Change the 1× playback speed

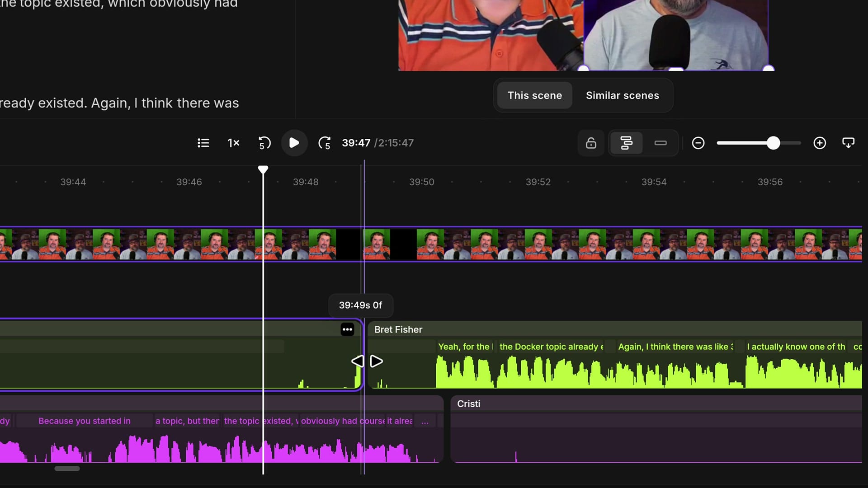[x=233, y=143]
